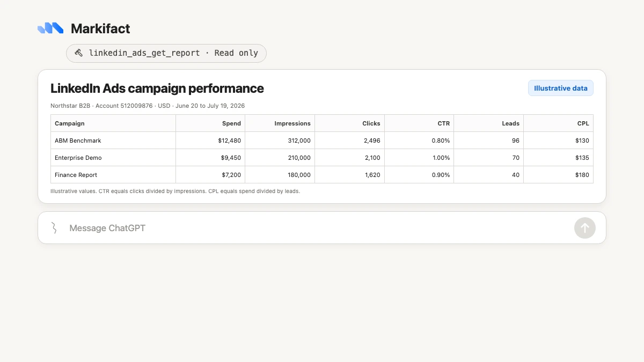Click the 96 leads value

coord(516,141)
